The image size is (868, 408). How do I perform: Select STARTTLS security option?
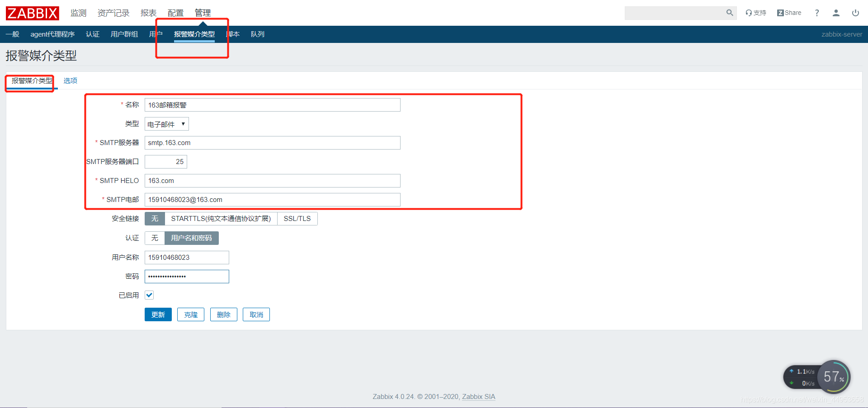click(x=221, y=219)
